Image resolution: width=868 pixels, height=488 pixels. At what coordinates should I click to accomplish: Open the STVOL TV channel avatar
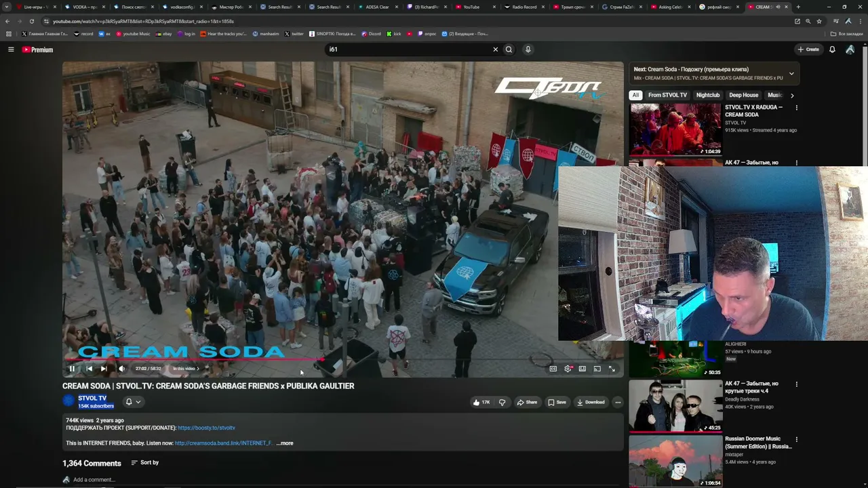coord(68,401)
